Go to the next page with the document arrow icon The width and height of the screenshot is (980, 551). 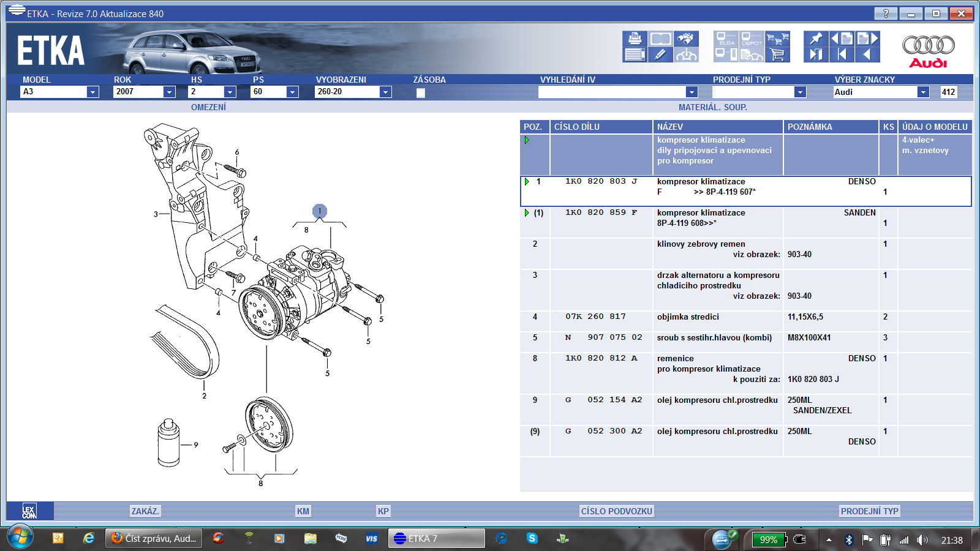(867, 39)
